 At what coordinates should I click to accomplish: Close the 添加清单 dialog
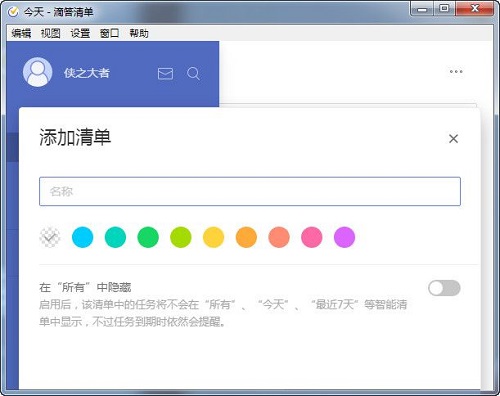(453, 139)
